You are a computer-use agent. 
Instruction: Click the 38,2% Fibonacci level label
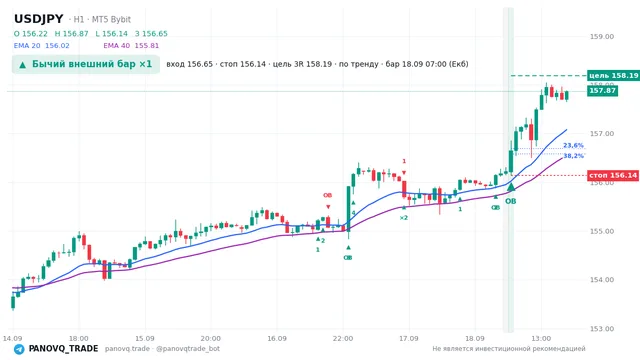point(573,156)
